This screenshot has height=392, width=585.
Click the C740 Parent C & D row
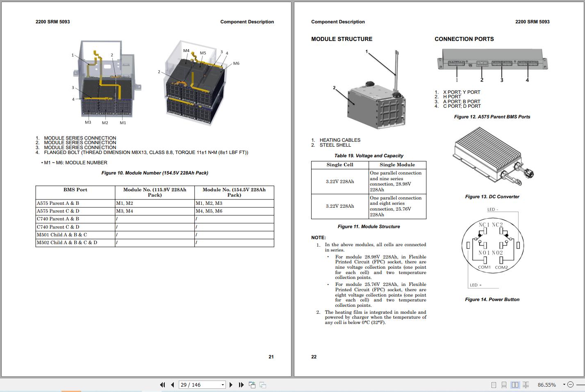(x=155, y=227)
